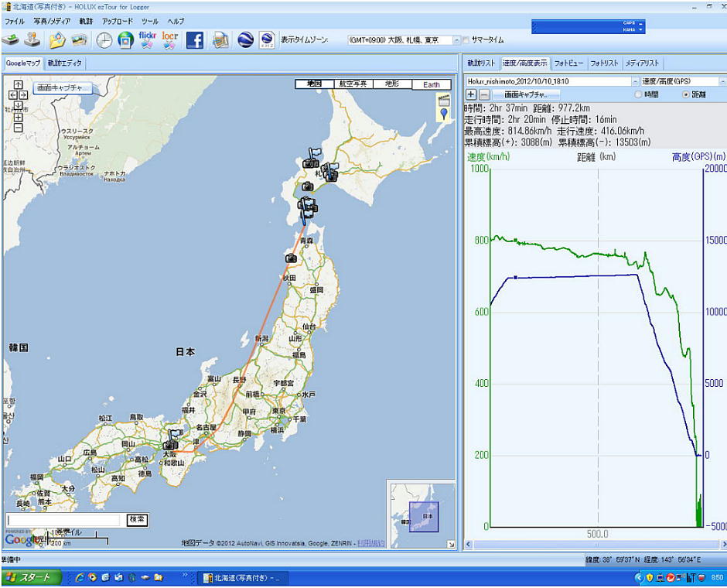This screenshot has height=588, width=727.
Task: Click the KMZ export icon
Action: point(267,39)
